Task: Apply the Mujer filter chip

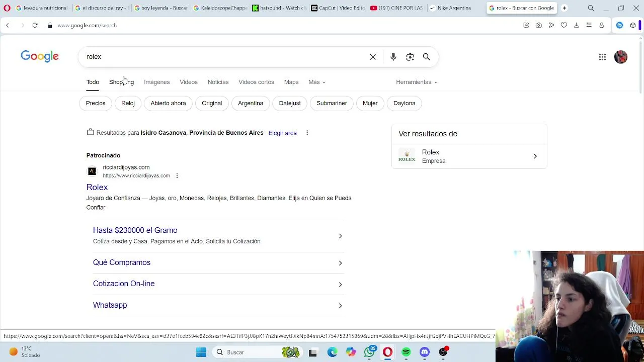Action: tap(370, 103)
